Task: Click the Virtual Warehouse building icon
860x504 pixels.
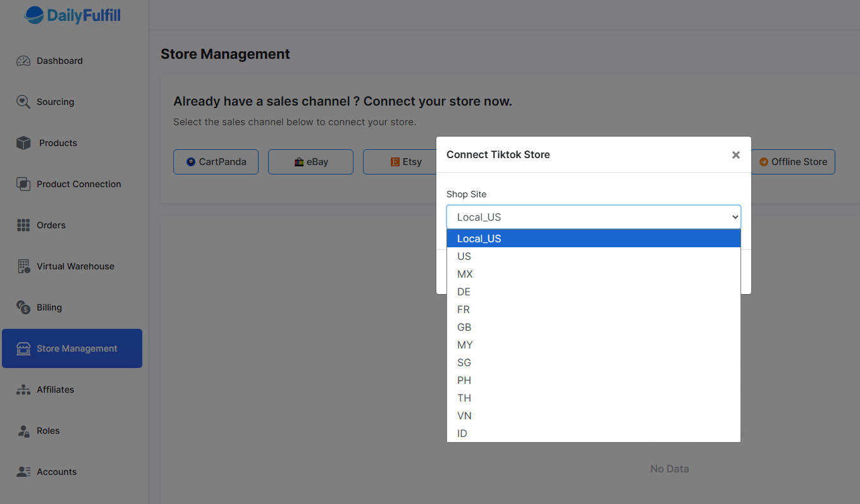Action: (x=23, y=266)
